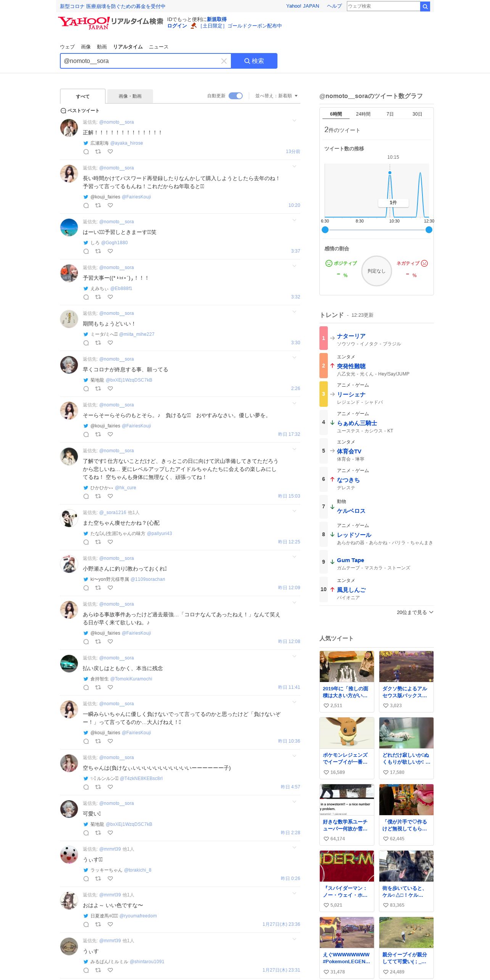Click the Yahoo! JAPAN logo

84,23
